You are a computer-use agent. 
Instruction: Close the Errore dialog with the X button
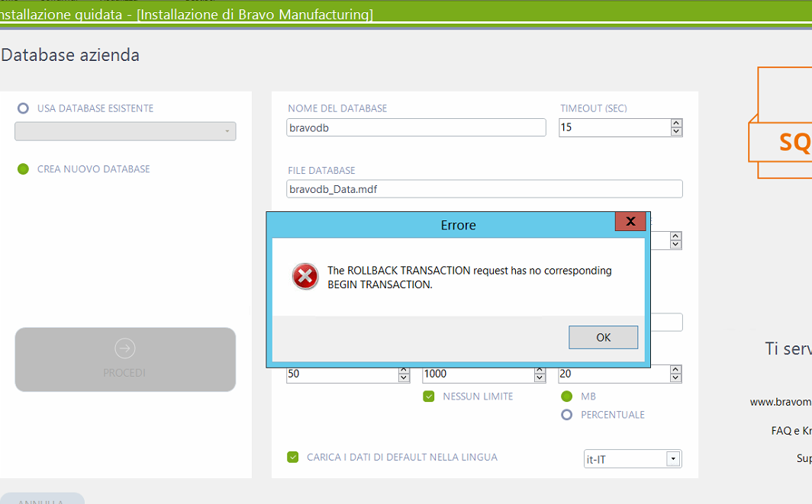pyautogui.click(x=630, y=221)
